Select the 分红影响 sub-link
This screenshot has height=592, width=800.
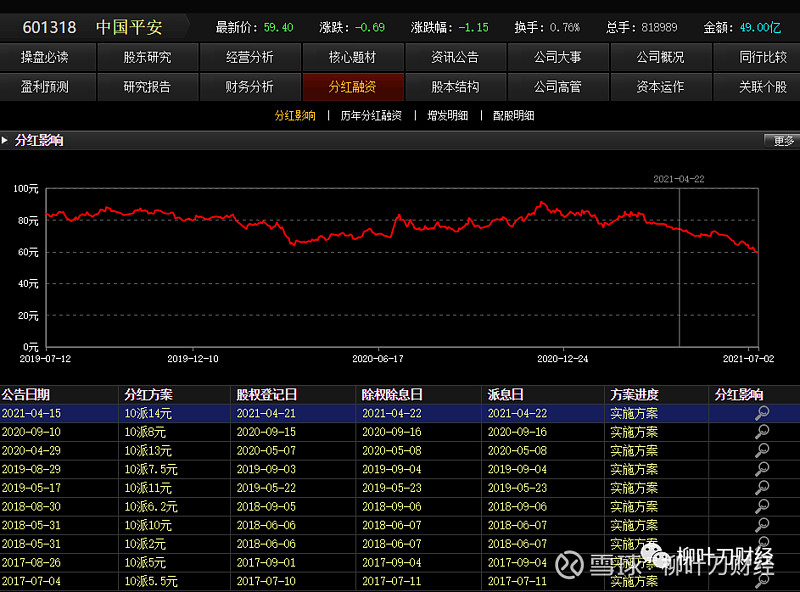[x=295, y=116]
